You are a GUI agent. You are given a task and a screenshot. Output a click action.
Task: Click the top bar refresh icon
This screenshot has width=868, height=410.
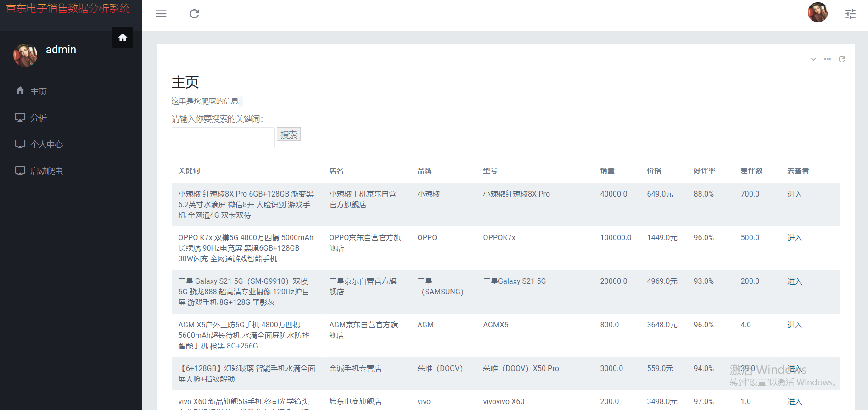tap(195, 14)
